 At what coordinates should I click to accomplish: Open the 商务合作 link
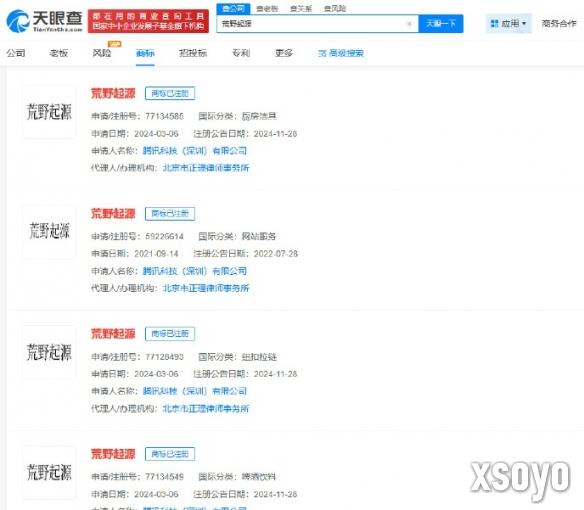pyautogui.click(x=559, y=23)
